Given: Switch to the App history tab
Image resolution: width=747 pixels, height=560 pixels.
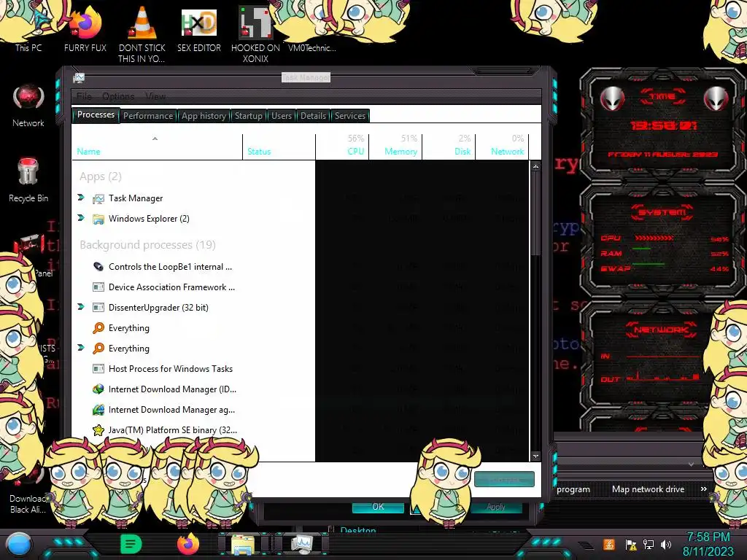Looking at the screenshot, I should click(x=204, y=116).
